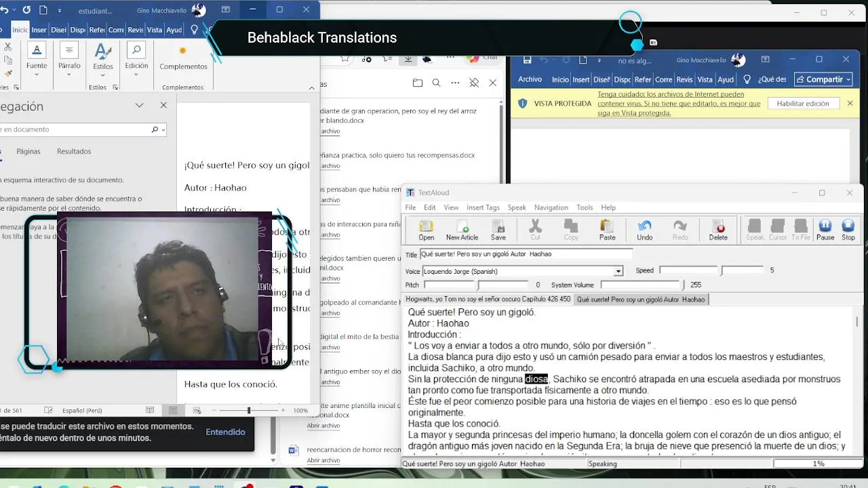Open the View menu in TextAloud
Image resolution: width=868 pixels, height=488 pixels.
(451, 207)
